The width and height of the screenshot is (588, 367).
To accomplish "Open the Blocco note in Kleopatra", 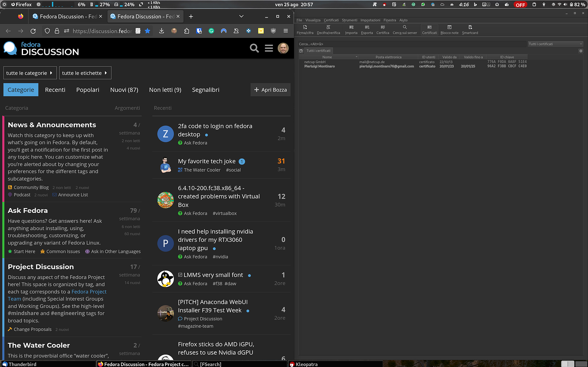I will [x=449, y=29].
